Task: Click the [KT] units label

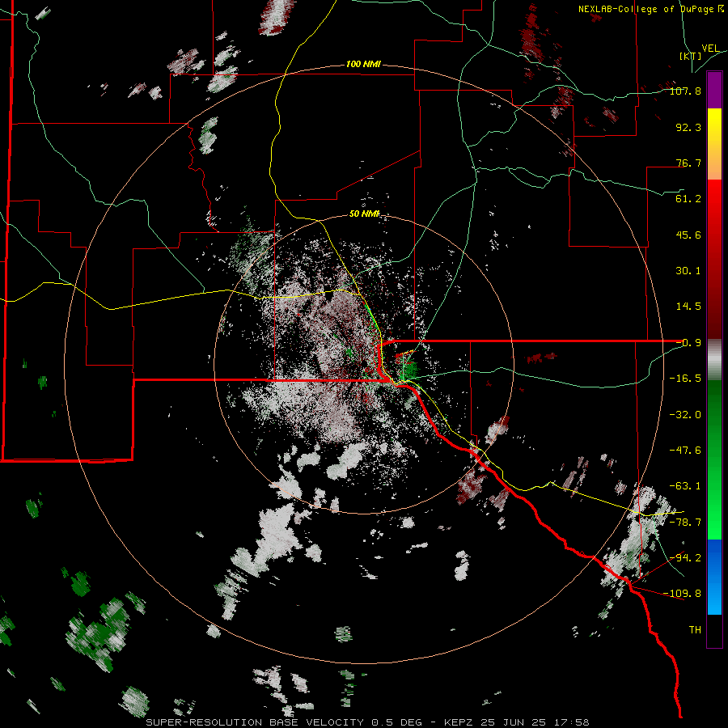Action: click(690, 56)
